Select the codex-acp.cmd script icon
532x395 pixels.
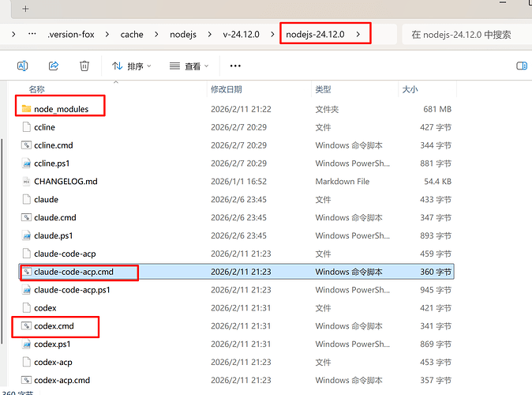tap(27, 380)
